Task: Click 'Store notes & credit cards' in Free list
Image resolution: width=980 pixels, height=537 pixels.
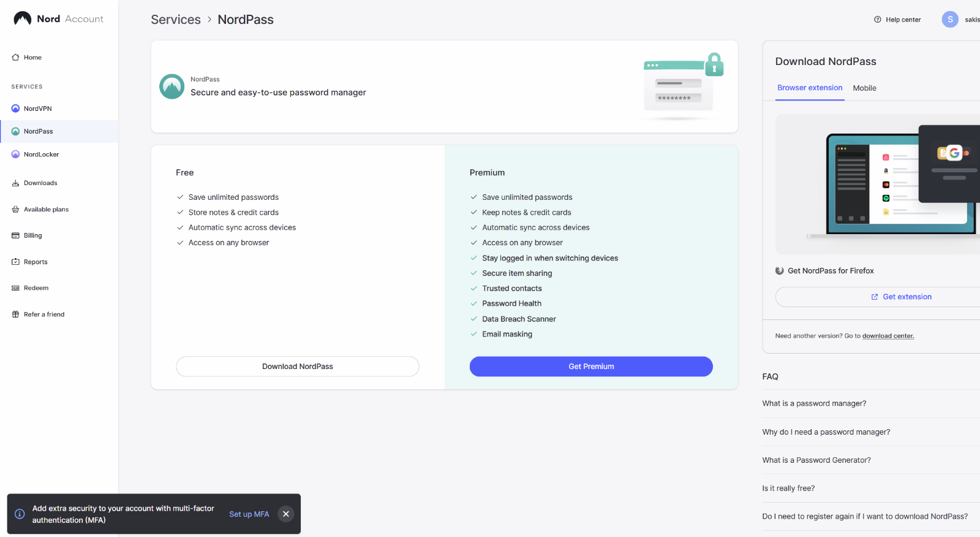Action: point(233,213)
